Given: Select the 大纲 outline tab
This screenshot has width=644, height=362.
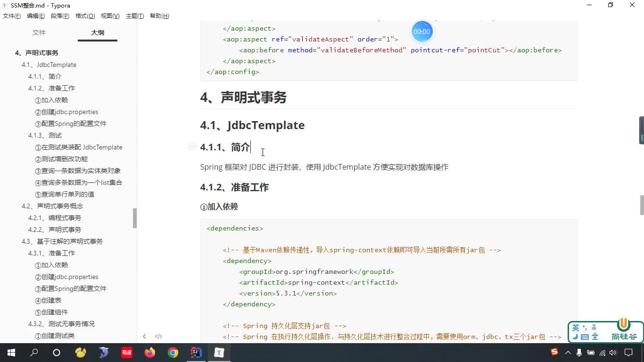Looking at the screenshot, I should tap(98, 33).
